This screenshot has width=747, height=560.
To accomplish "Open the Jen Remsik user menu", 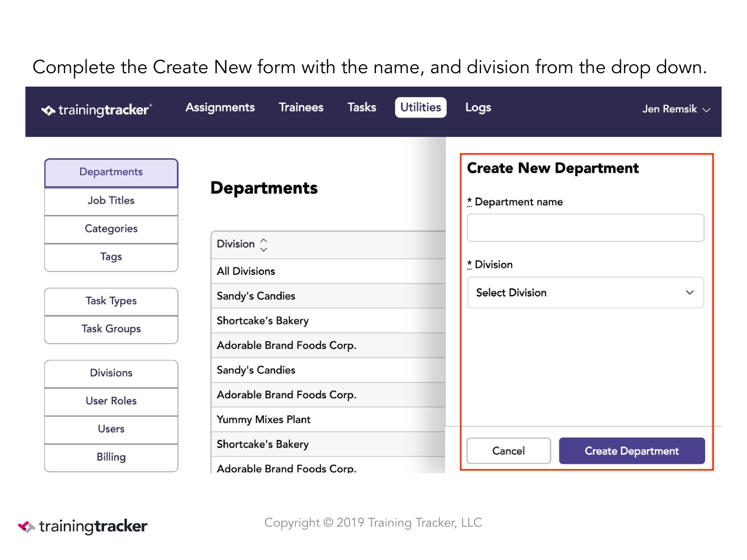I will 676,109.
